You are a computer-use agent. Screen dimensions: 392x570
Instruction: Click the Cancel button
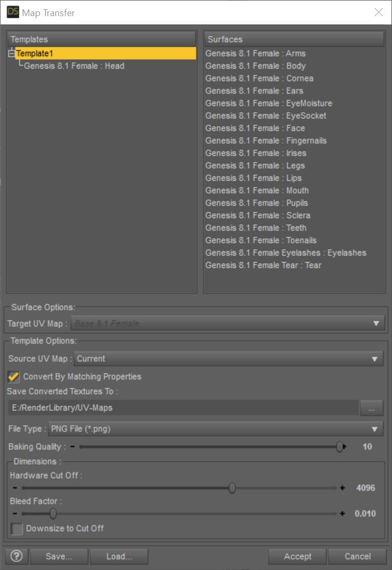357,556
